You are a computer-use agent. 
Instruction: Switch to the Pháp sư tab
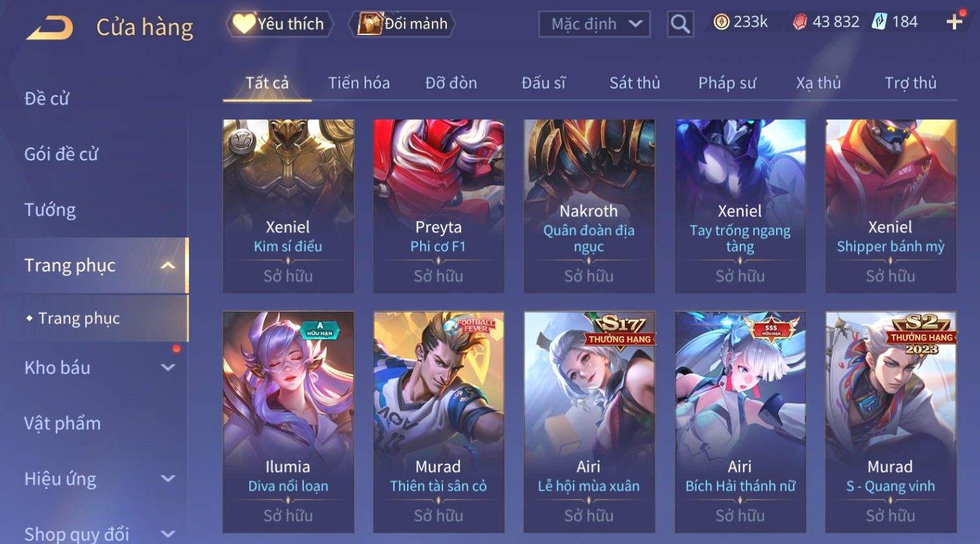coord(727,83)
